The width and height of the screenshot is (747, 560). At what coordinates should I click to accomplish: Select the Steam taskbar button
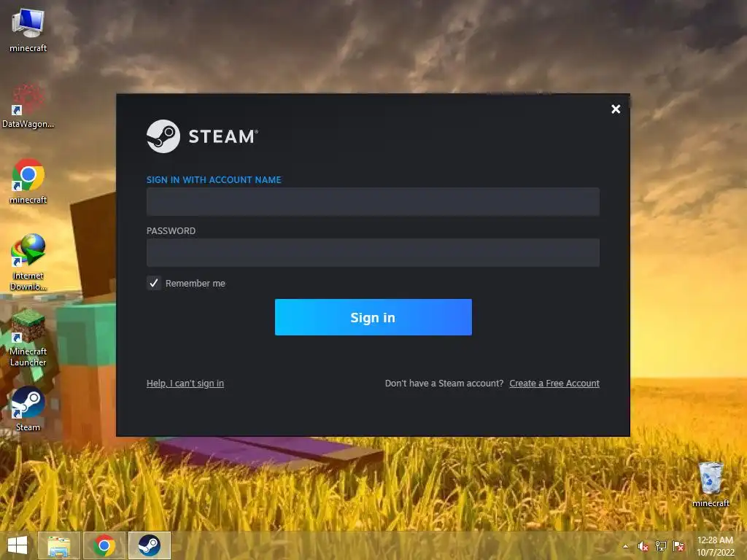point(150,545)
